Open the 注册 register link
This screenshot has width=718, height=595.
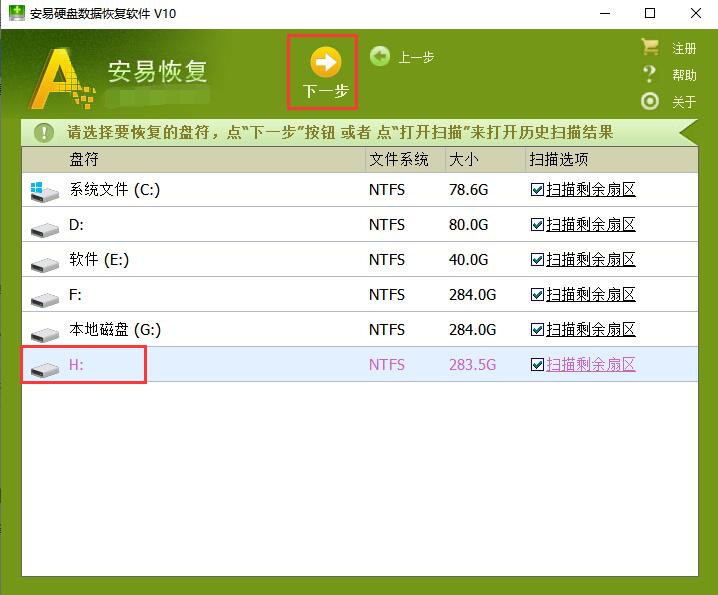tap(684, 49)
